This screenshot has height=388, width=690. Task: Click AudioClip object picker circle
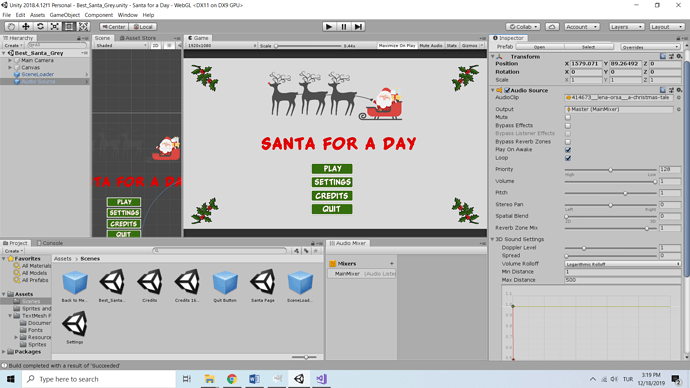[679, 98]
